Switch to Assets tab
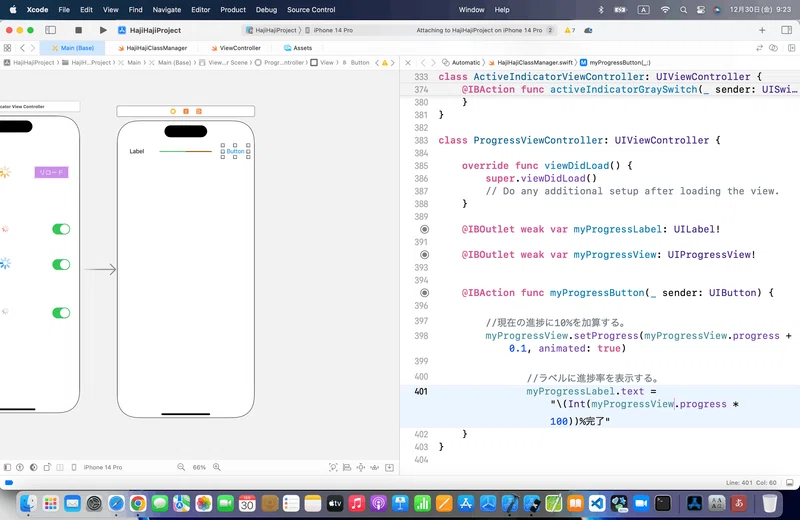 (298, 48)
